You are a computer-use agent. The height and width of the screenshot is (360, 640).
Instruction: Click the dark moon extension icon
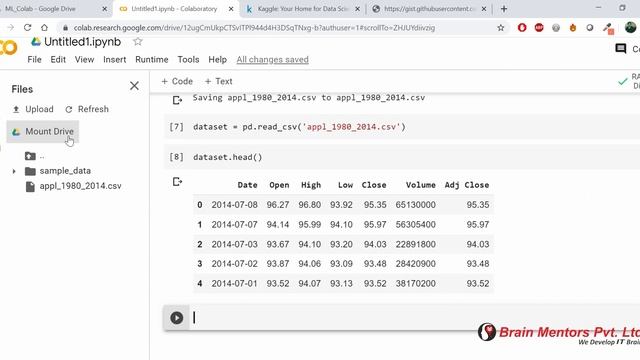pos(590,28)
